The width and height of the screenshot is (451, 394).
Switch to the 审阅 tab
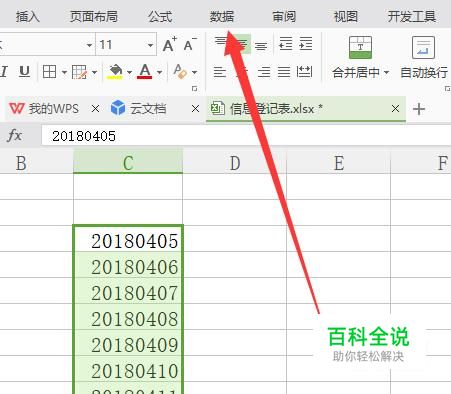(x=284, y=16)
